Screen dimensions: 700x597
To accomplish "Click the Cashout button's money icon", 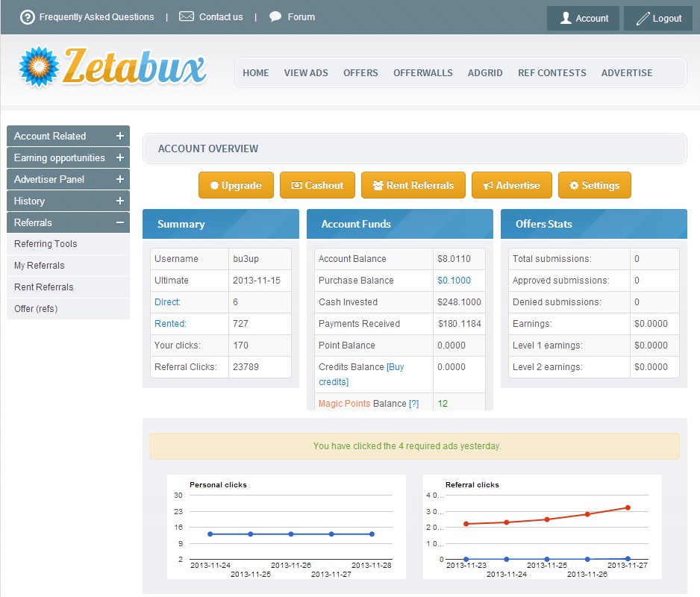I will coord(296,185).
